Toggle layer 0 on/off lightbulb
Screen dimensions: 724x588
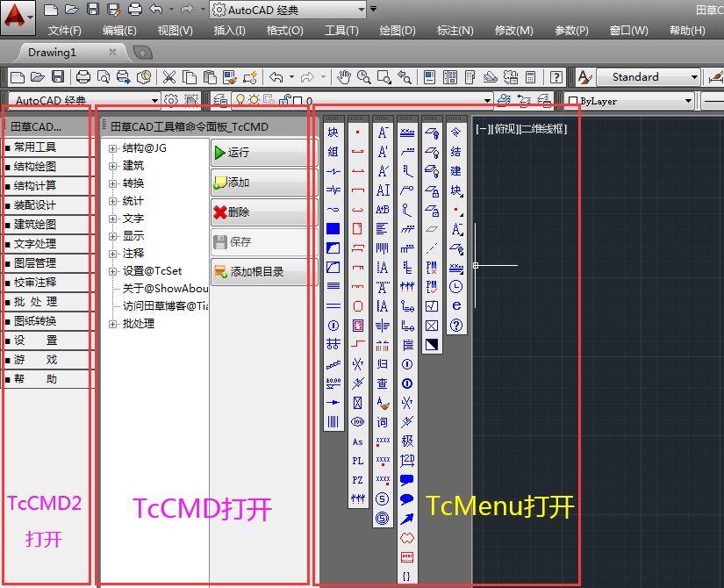tap(240, 100)
